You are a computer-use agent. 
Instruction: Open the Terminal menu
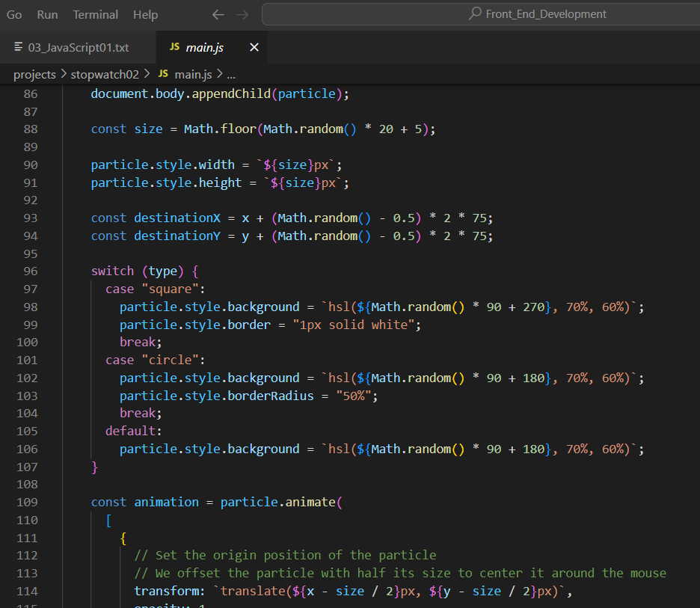click(x=96, y=15)
